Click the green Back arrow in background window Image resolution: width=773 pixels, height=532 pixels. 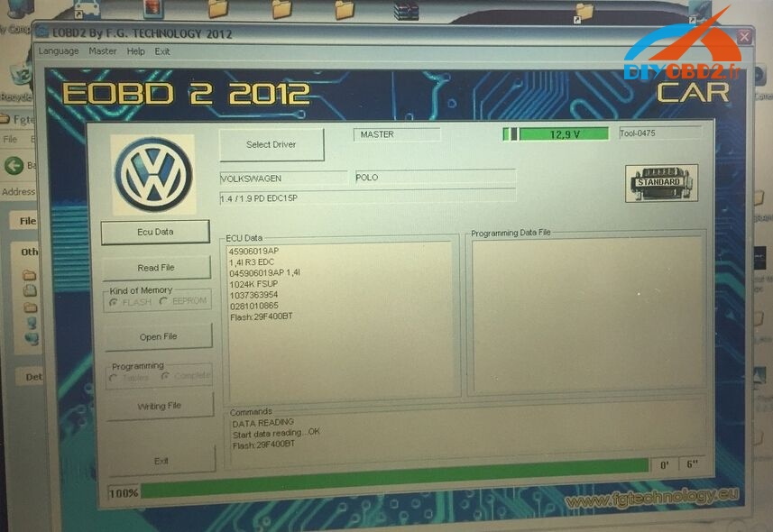coord(14,165)
